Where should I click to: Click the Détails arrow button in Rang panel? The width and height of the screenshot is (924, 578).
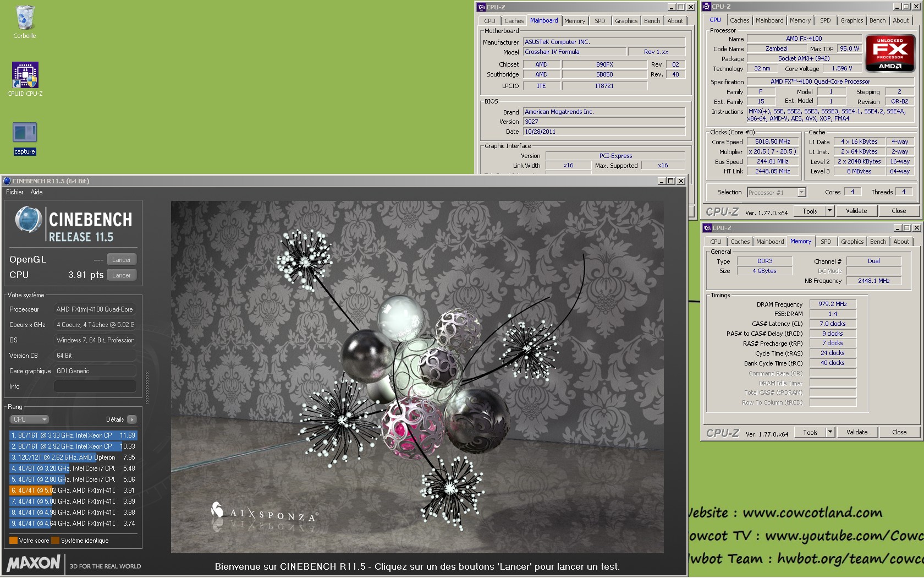click(x=131, y=419)
